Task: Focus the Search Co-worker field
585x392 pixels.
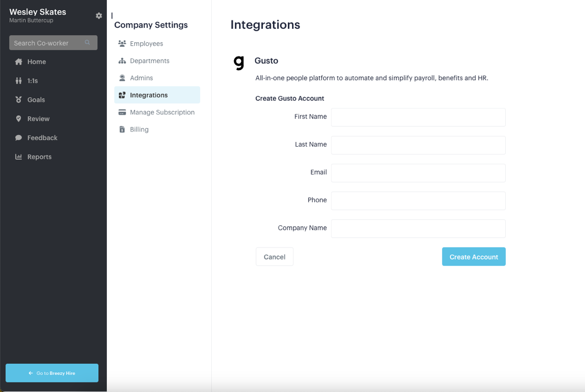Action: 53,43
